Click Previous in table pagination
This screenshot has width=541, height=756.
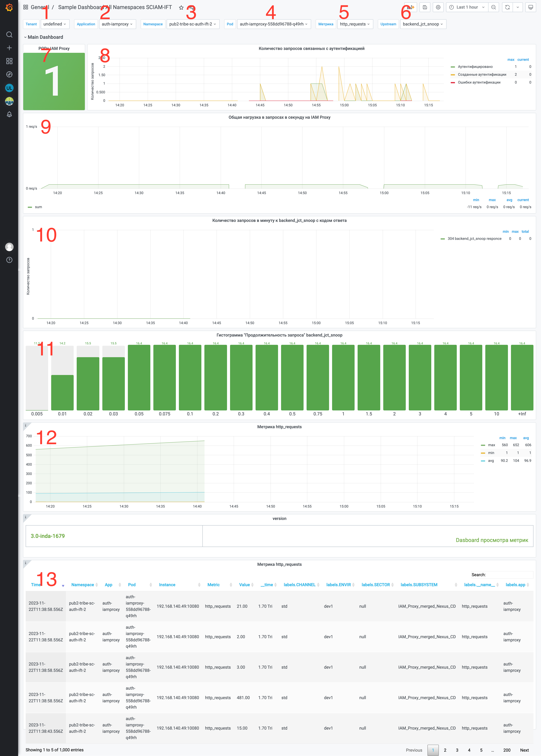414,750
